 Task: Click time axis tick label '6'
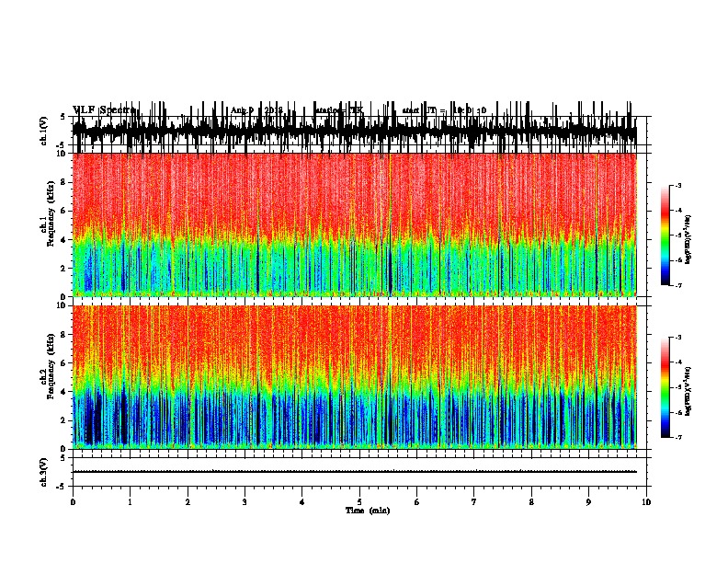tap(417, 502)
